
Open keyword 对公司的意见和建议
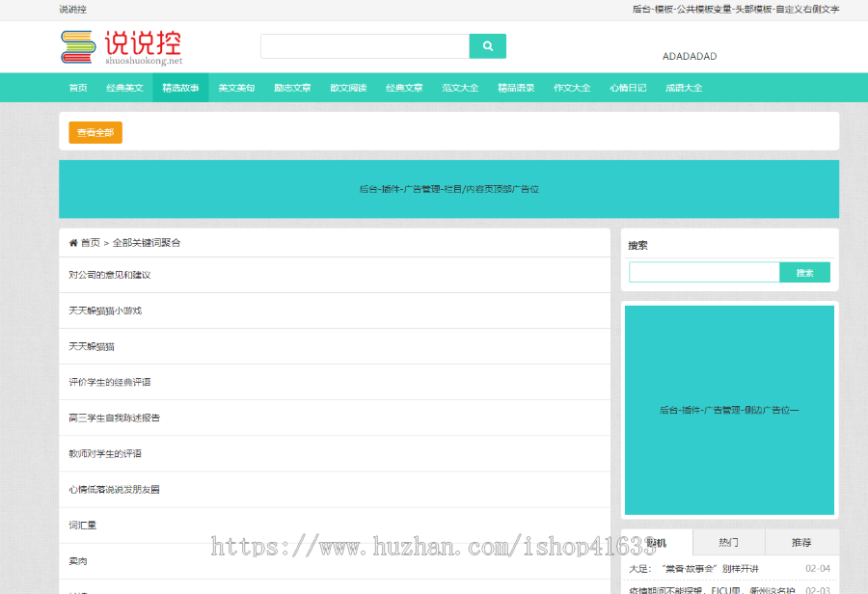pos(110,275)
